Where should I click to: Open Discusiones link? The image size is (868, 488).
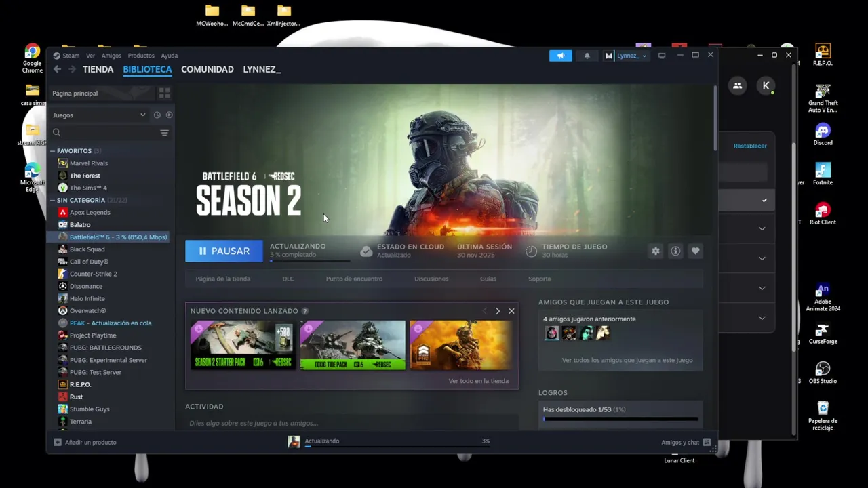431,279
